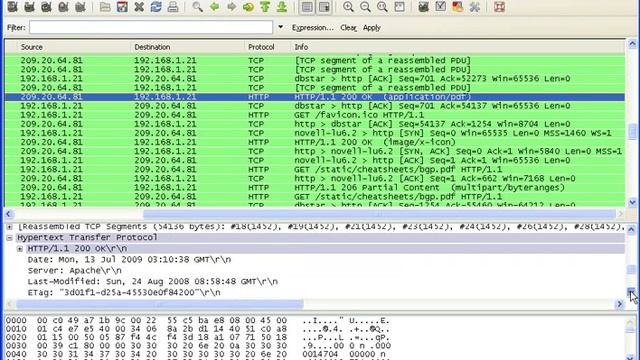
Task: Sort packets by Info column header
Action: click(x=458, y=47)
